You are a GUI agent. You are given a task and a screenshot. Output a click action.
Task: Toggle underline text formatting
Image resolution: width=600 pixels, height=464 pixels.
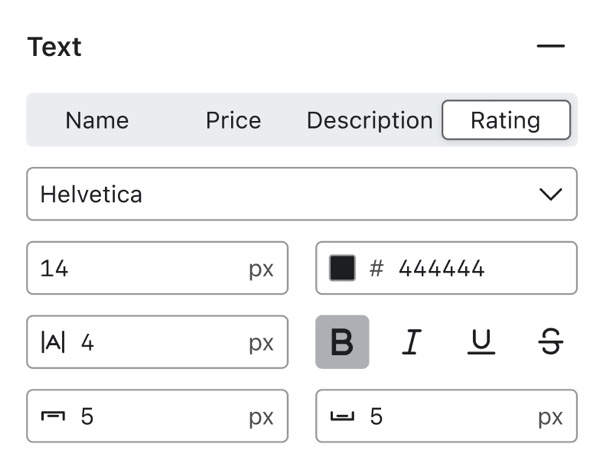(x=481, y=342)
